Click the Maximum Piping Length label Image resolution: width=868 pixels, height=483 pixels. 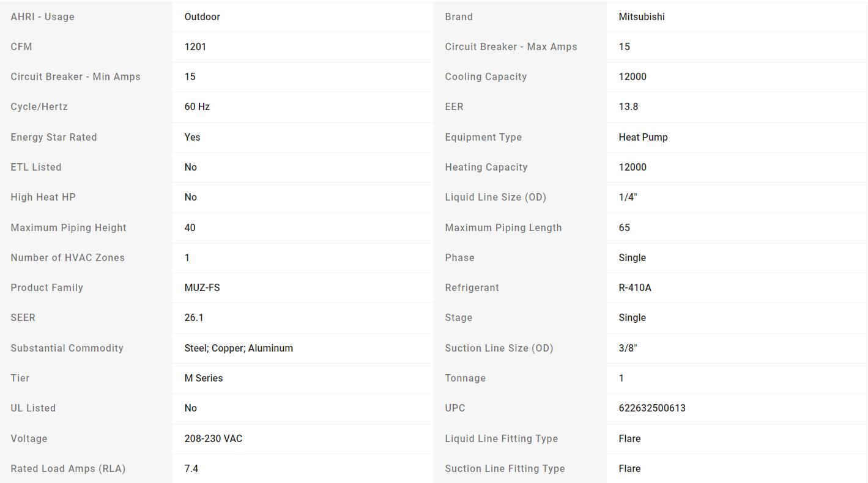(503, 227)
